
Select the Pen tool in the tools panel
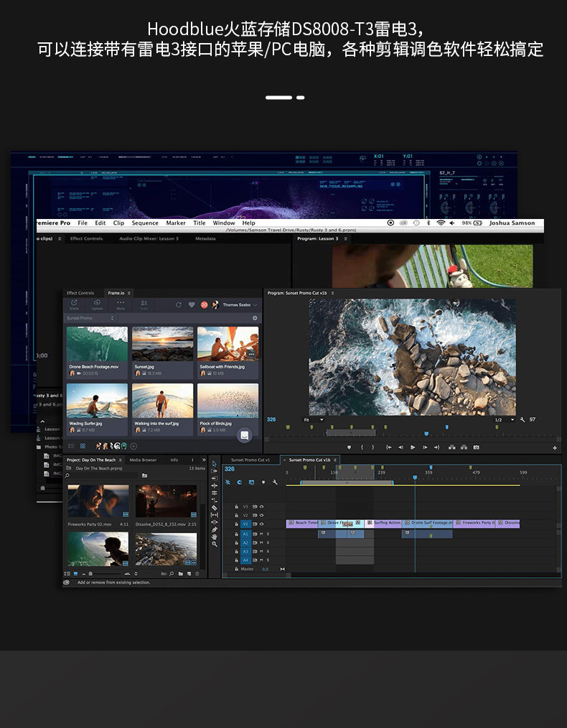point(214,529)
